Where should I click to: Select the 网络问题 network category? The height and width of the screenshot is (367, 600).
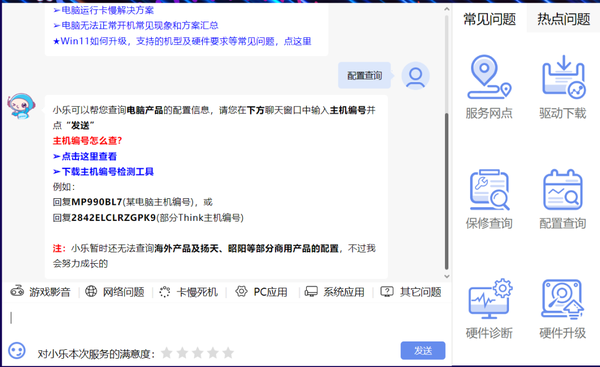pos(114,292)
